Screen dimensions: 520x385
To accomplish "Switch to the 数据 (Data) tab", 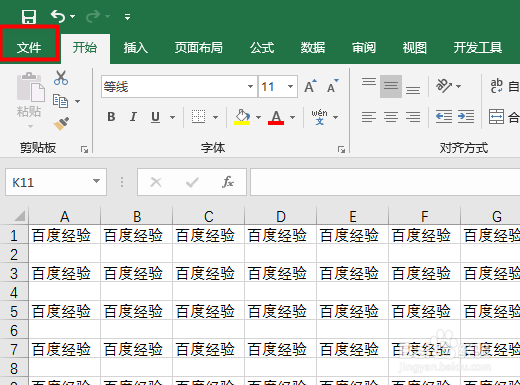I will pos(313,47).
